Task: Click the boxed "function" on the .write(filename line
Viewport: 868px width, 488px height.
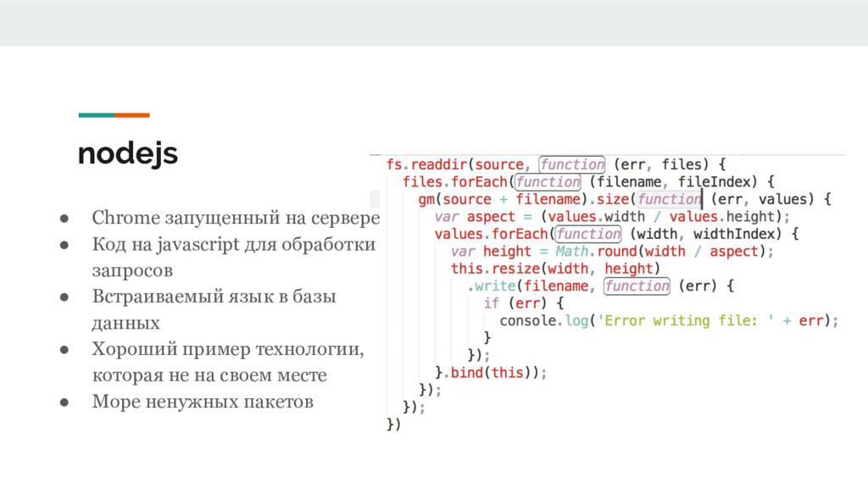Action: (x=637, y=286)
